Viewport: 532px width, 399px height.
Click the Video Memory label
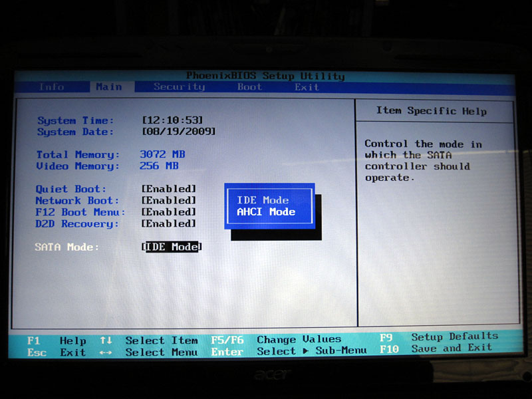[78, 166]
